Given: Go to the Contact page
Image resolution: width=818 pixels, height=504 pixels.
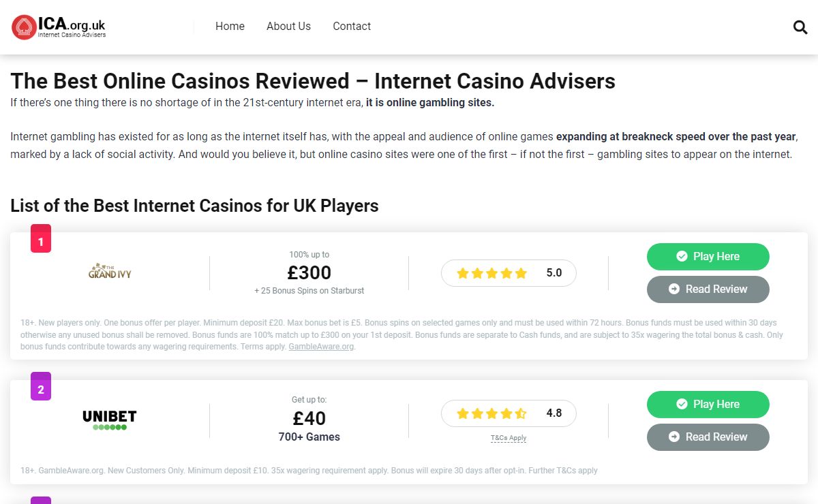Looking at the screenshot, I should [352, 27].
